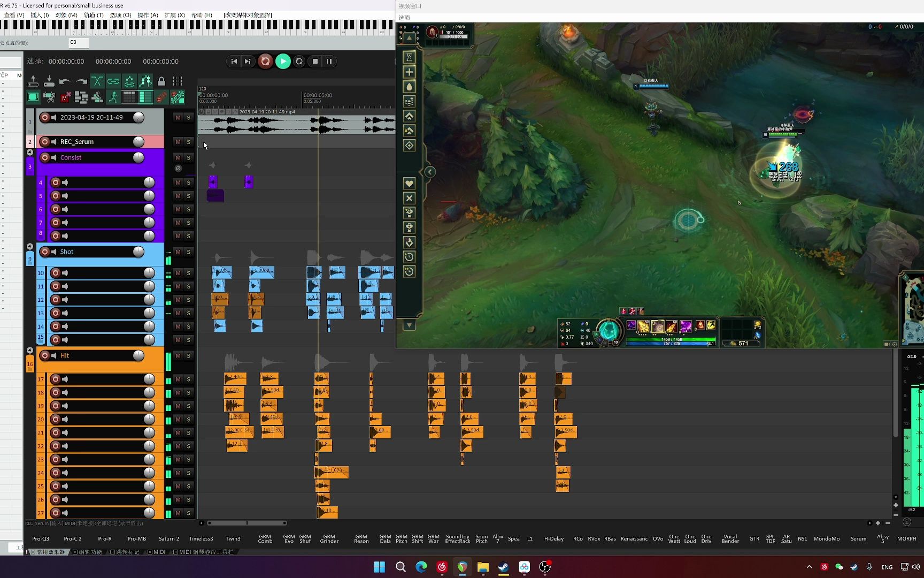This screenshot has width=924, height=578.
Task: Toggle the repeat loop button
Action: (299, 61)
